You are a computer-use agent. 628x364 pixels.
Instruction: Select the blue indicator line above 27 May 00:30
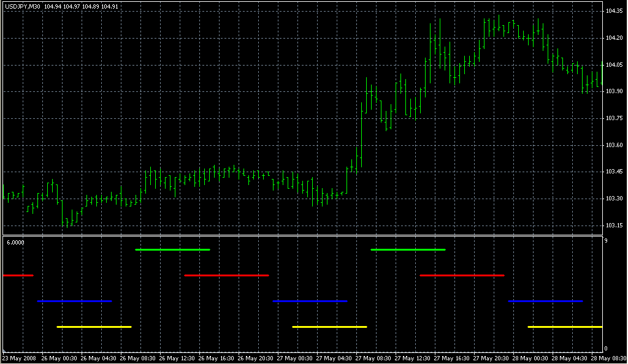310,301
